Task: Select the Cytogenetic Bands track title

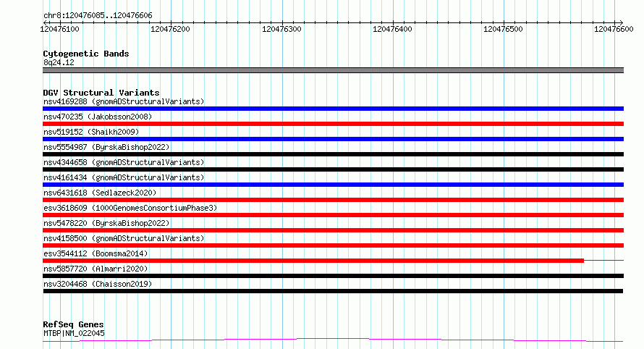Action: coord(86,54)
